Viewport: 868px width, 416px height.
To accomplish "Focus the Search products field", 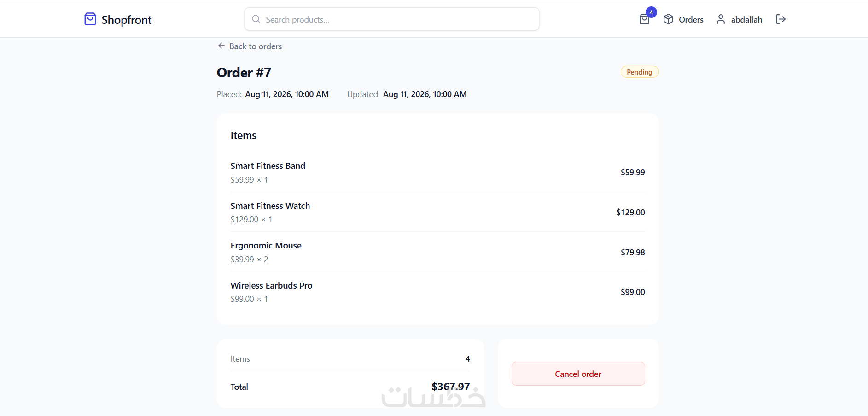I will pos(392,19).
